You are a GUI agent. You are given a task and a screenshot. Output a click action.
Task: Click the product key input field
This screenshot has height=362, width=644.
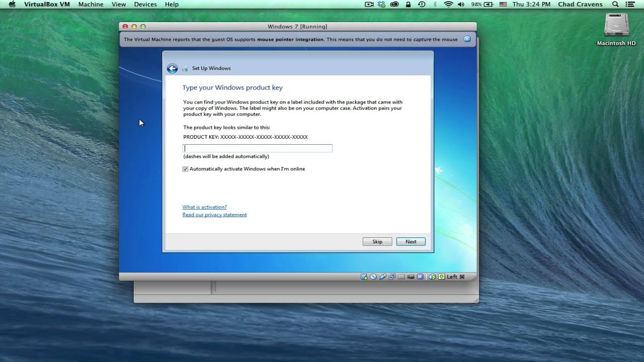click(x=258, y=148)
